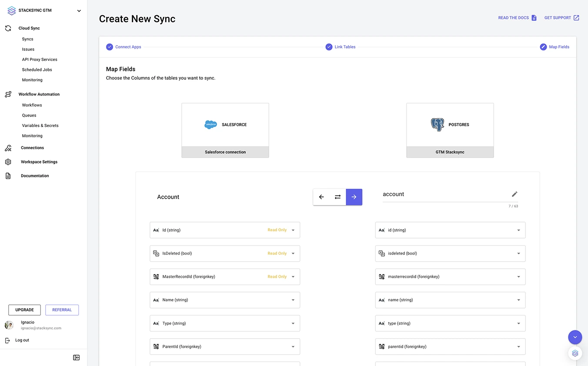
Task: Go to API Proxy Services
Action: 40,60
